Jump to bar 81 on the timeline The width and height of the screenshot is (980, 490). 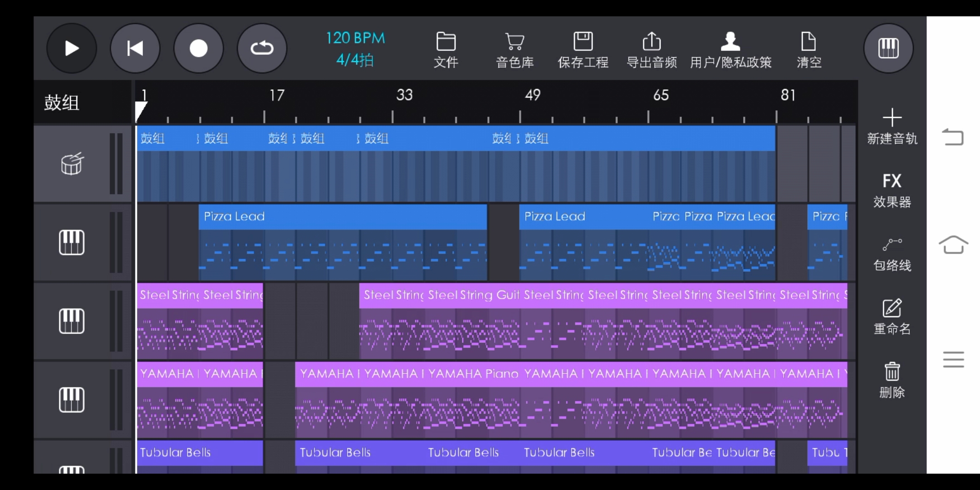[x=788, y=95]
